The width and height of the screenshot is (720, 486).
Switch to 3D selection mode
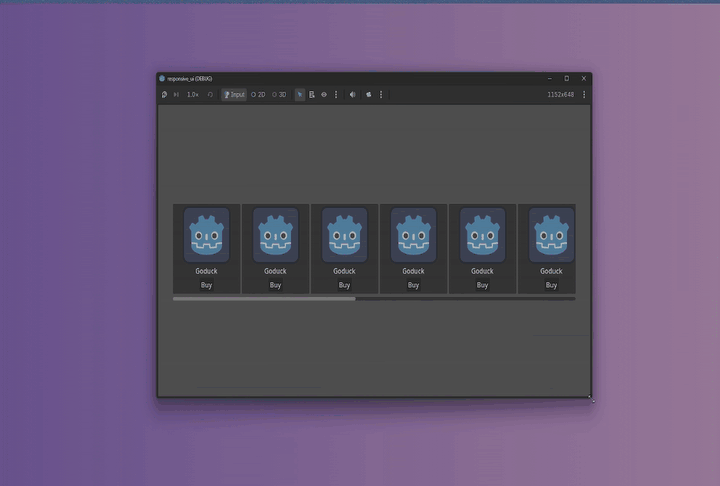279,95
